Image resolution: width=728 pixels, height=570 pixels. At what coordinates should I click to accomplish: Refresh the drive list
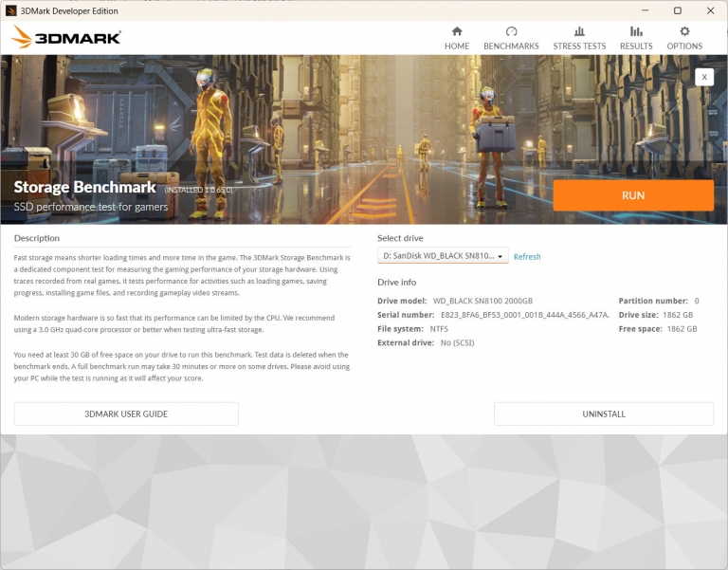(x=527, y=256)
